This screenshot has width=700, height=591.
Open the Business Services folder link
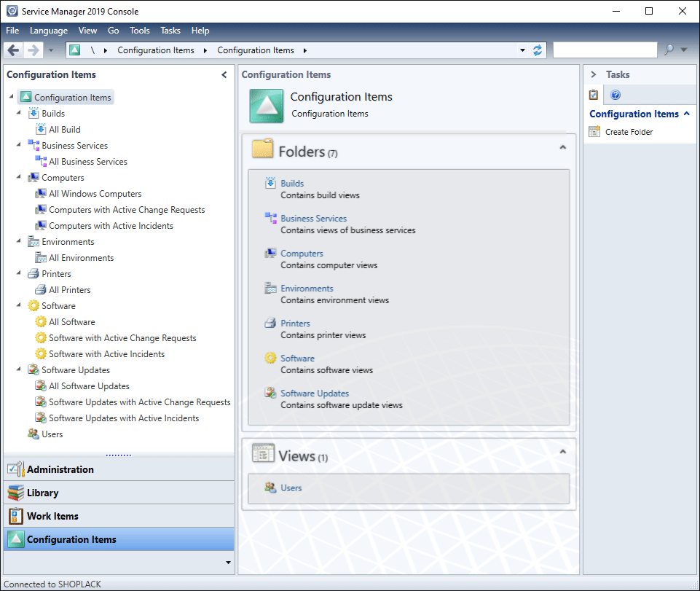(x=313, y=218)
